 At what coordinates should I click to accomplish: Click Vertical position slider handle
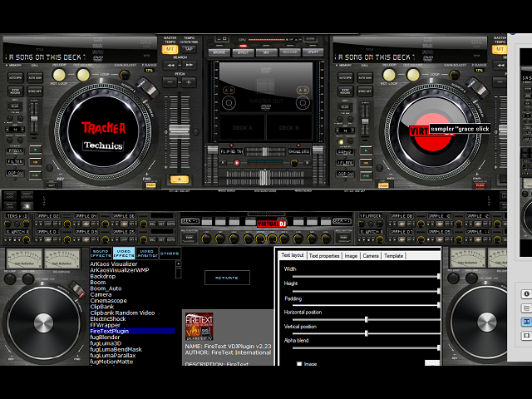[x=366, y=333]
